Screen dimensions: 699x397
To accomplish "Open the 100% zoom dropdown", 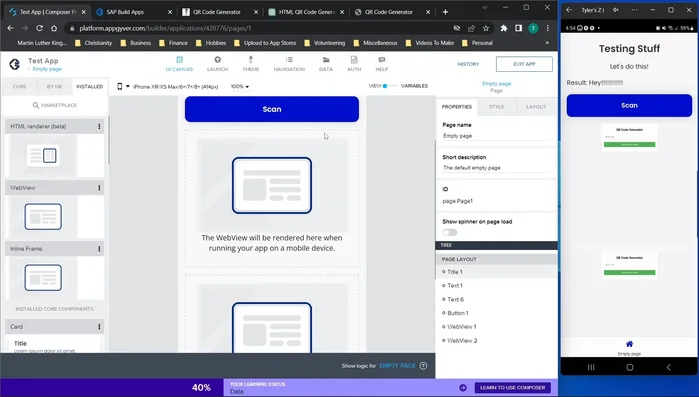I will point(240,86).
